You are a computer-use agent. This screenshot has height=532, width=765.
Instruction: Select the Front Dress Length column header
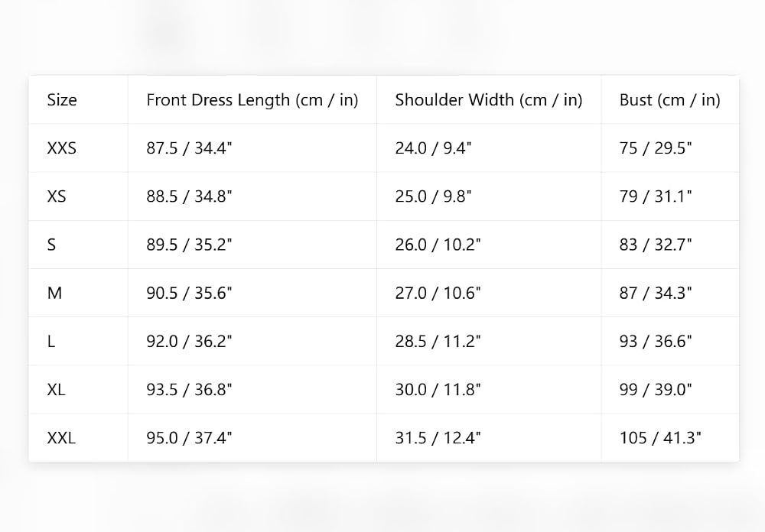[252, 99]
